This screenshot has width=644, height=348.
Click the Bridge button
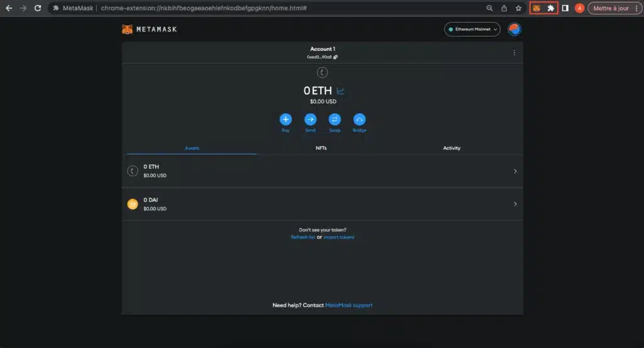click(x=359, y=123)
